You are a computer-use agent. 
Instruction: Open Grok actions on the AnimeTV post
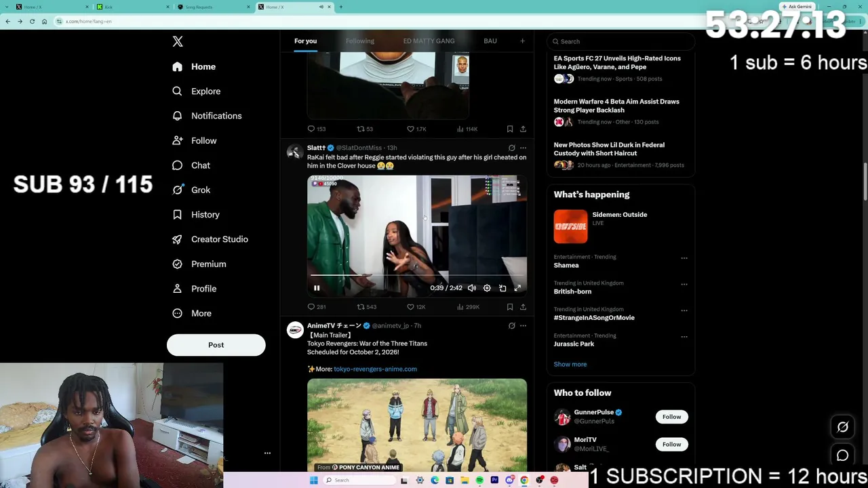[x=512, y=326]
